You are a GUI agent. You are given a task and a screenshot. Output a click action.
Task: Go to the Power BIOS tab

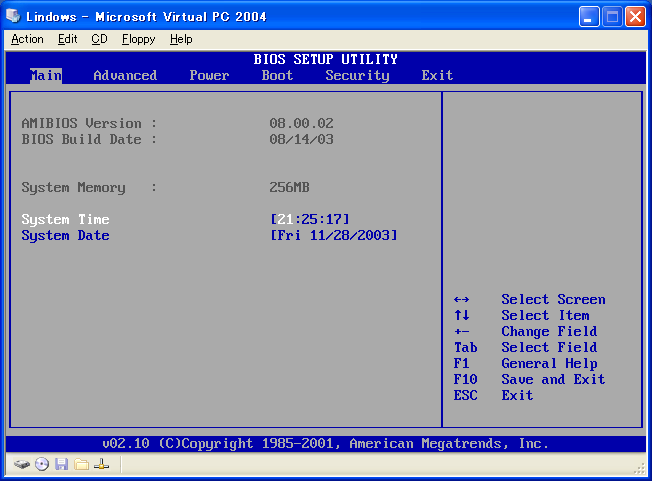[x=209, y=75]
